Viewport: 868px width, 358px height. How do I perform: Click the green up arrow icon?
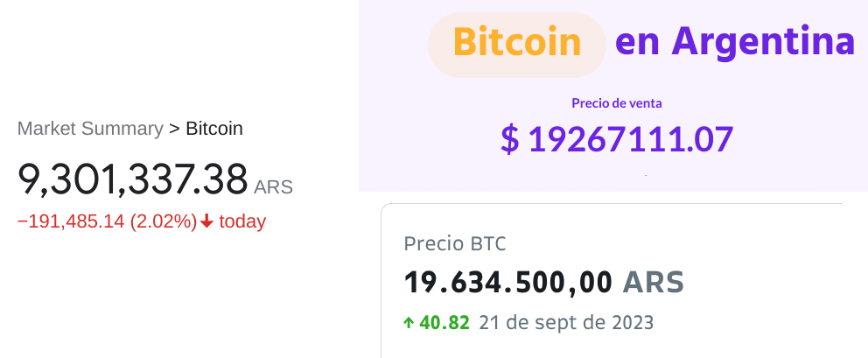click(408, 323)
